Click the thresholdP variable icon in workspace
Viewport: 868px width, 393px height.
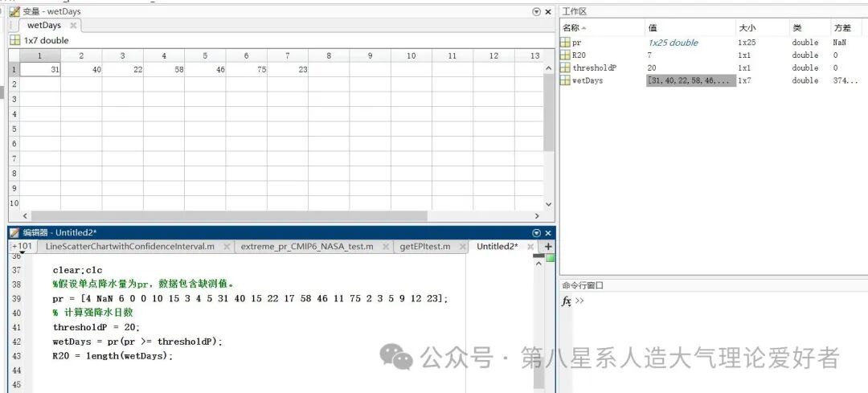pyautogui.click(x=565, y=68)
